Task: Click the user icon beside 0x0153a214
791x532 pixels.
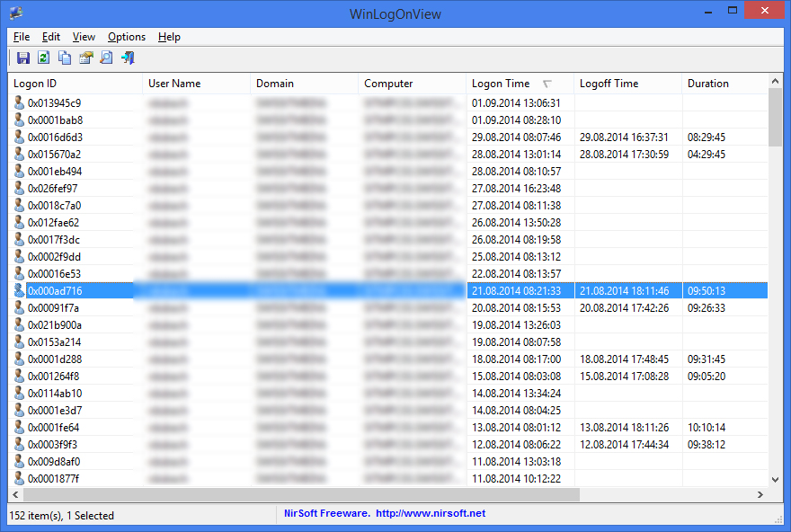Action: [19, 342]
